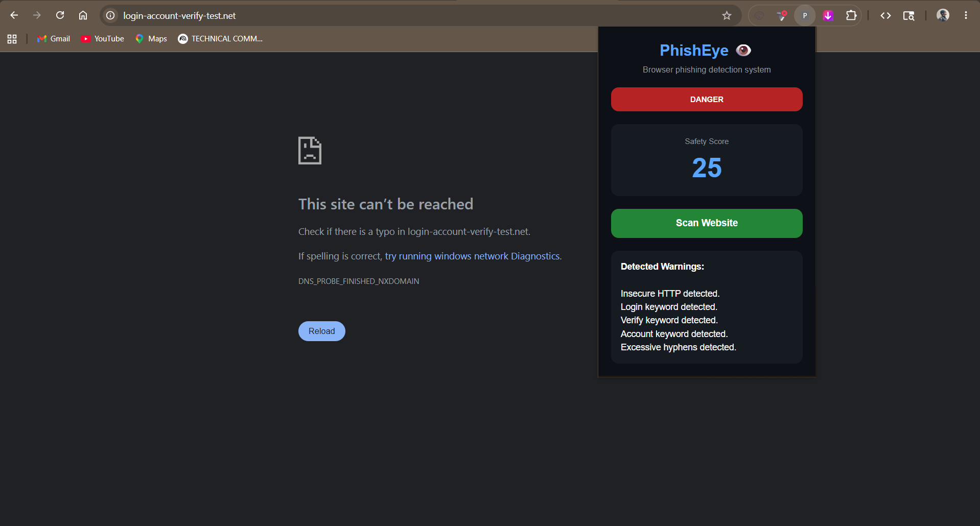The image size is (980, 526).
Task: Open the Chrome three-dot menu
Action: [966, 15]
